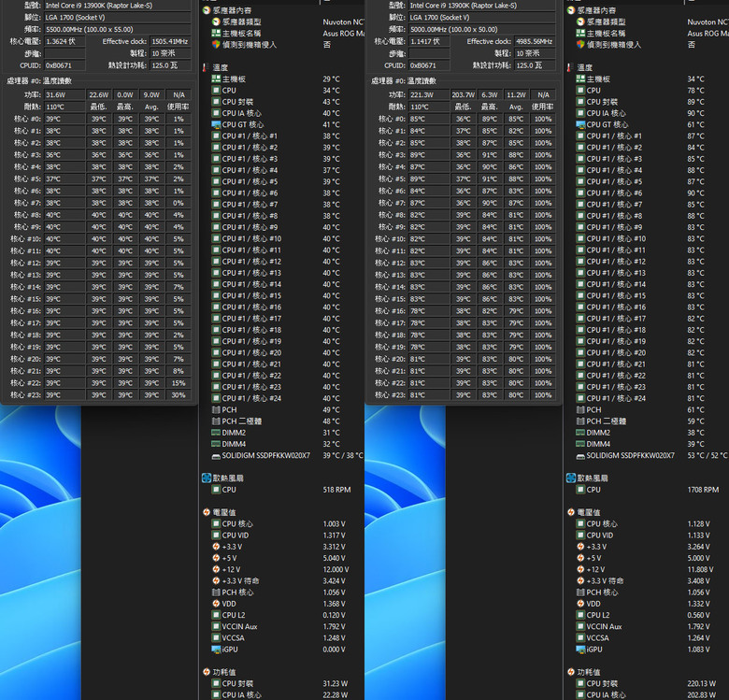Click the CPU 封裝 power value 220.13 W
This screenshot has width=729, height=700.
point(702,684)
